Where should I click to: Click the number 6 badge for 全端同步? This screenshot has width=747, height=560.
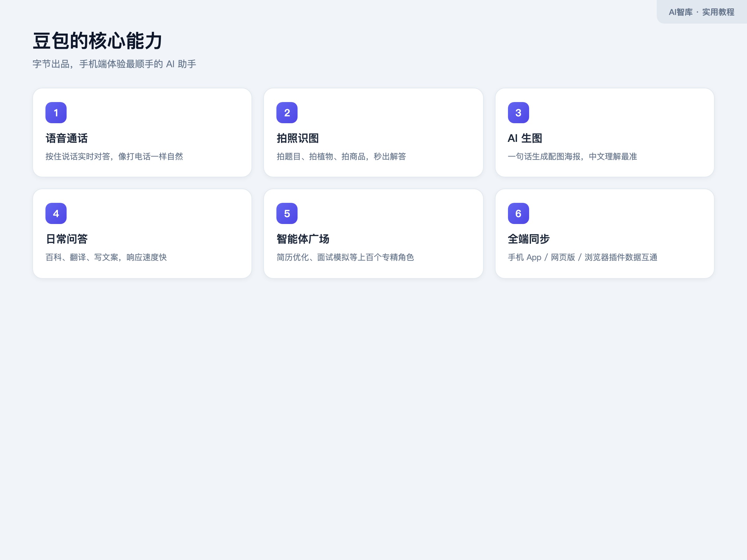518,213
